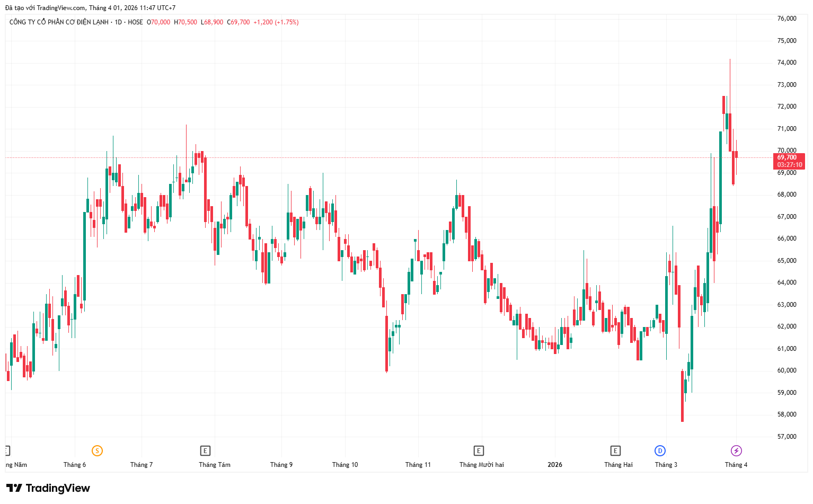Open earnings E marker above Tháng Mười hai
This screenshot has width=813, height=504.
479,451
